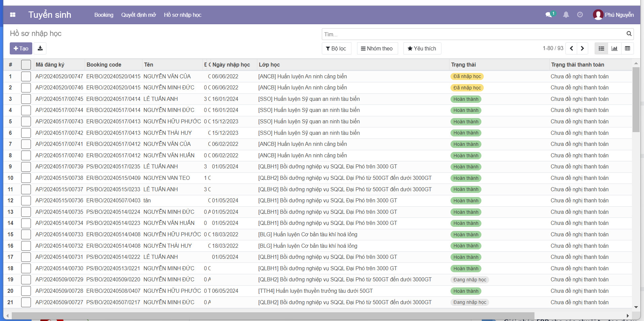
Task: Toggle the select-all header checkbox
Action: [x=26, y=65]
